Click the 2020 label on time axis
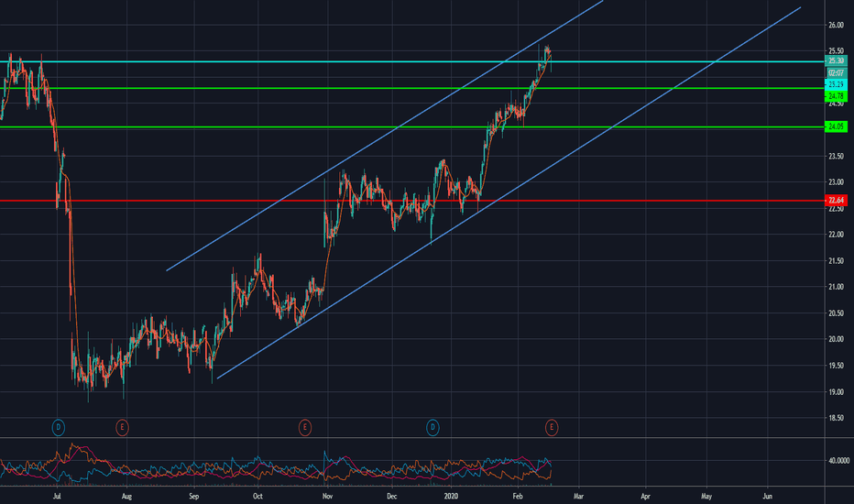 [x=451, y=497]
